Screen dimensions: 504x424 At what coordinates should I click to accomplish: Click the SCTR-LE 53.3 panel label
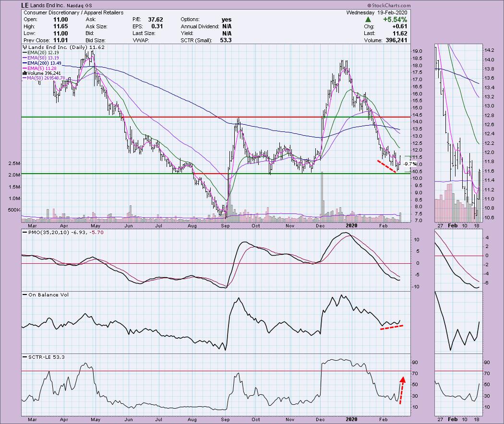pos(44,357)
